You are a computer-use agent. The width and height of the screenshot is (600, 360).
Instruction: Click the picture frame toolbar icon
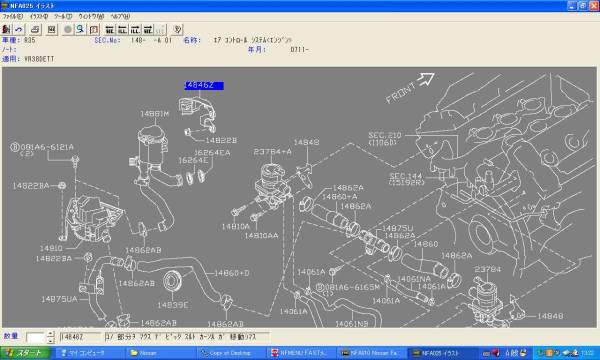[52, 29]
